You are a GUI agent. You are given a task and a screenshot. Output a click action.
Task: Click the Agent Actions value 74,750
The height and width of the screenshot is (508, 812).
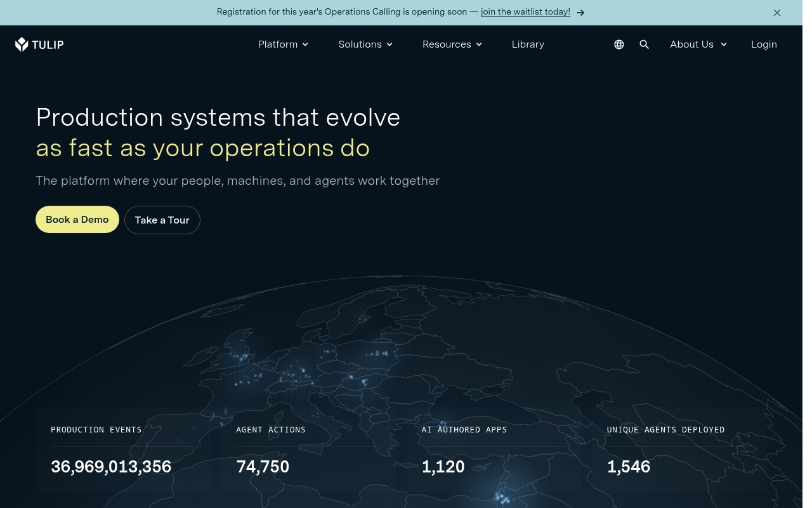click(263, 467)
